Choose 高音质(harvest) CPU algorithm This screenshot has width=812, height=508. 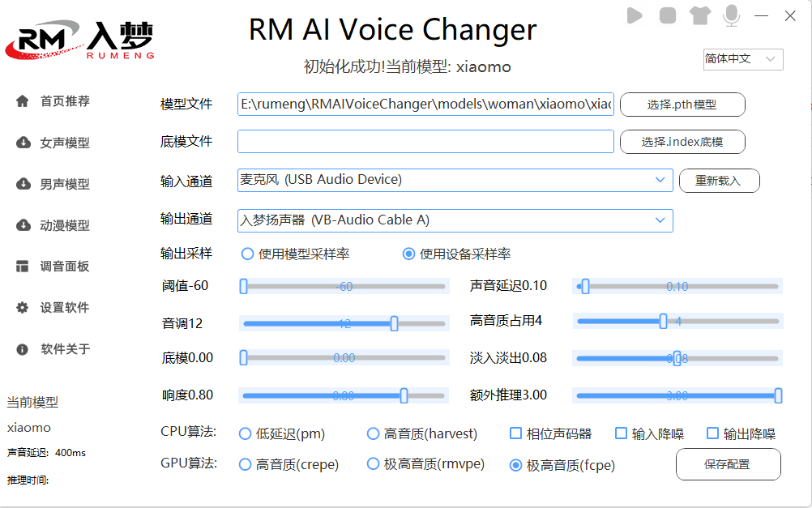point(422,433)
